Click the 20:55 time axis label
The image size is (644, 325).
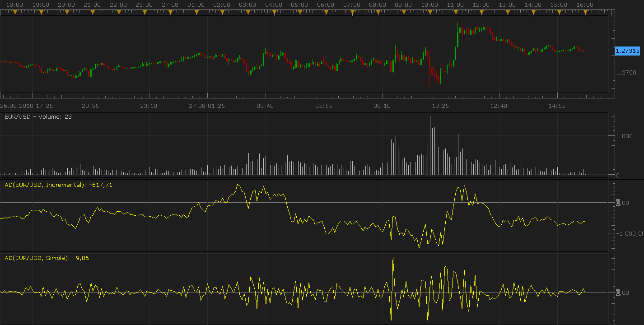[90, 106]
